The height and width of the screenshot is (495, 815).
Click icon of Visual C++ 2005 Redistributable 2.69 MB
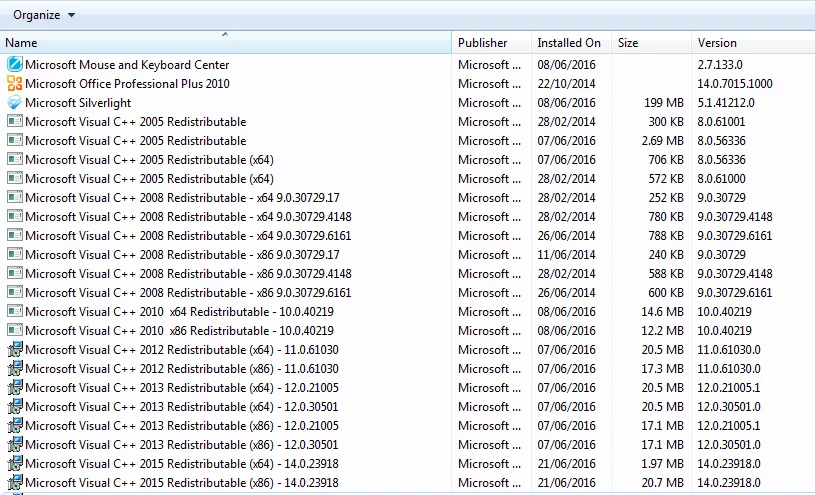[15, 140]
